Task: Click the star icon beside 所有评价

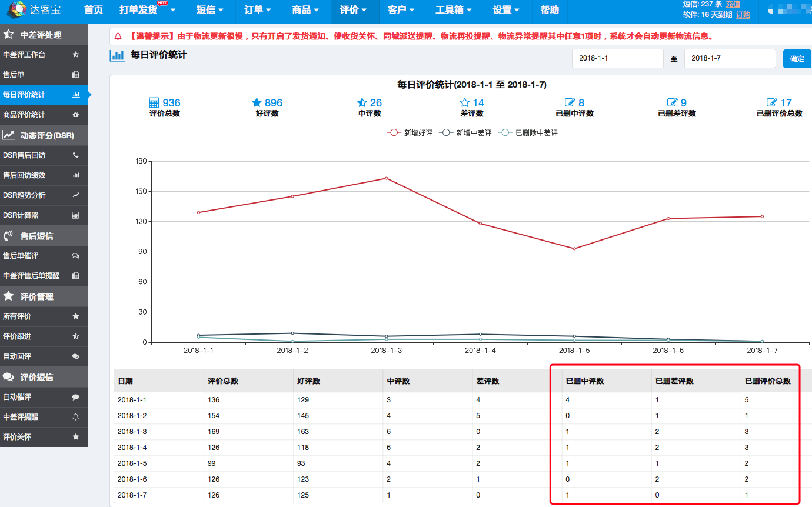Action: tap(76, 316)
